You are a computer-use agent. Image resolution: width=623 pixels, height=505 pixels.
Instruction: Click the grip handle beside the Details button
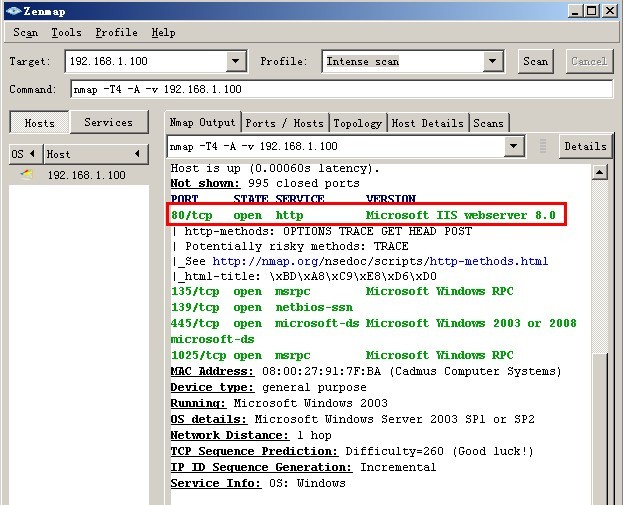click(543, 146)
